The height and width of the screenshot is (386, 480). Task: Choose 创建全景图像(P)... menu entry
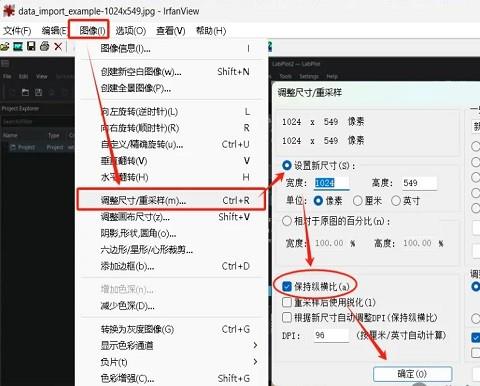(x=172, y=88)
